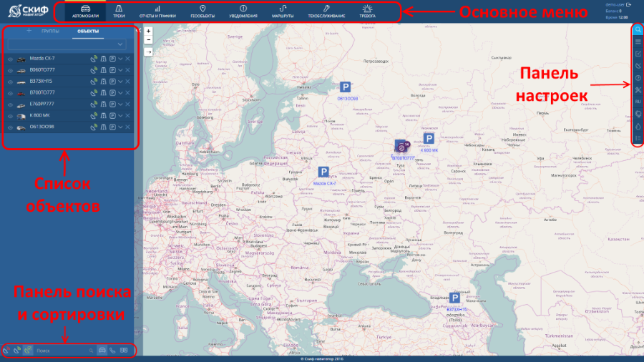Open the Автомобили section in main menu

[85, 11]
